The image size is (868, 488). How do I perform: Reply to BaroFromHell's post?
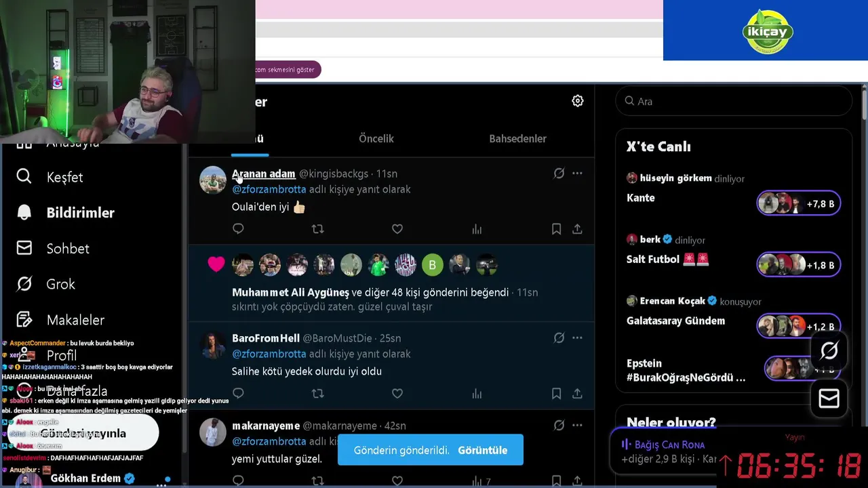[x=238, y=393]
